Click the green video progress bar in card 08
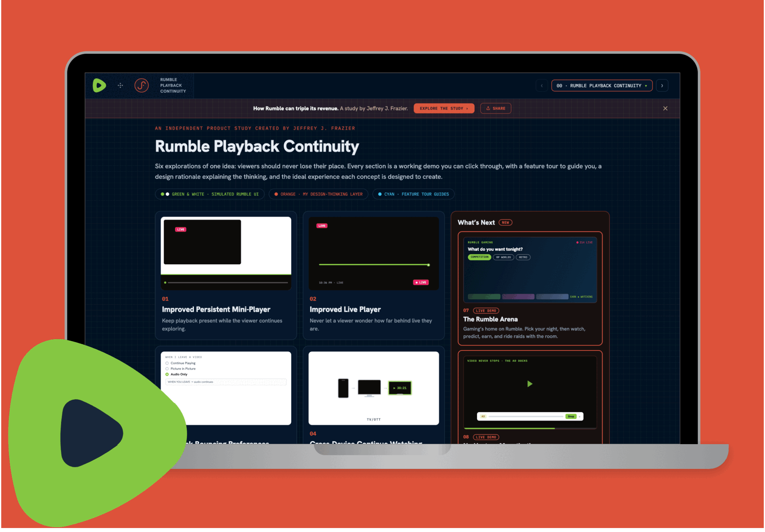The width and height of the screenshot is (765, 532). click(509, 428)
